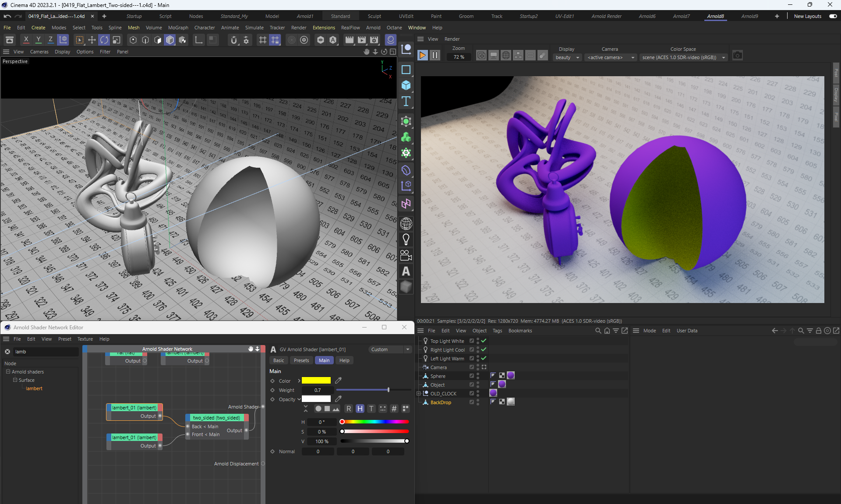Image resolution: width=841 pixels, height=504 pixels.
Task: Open the Display beauty dropdown
Action: pos(567,57)
